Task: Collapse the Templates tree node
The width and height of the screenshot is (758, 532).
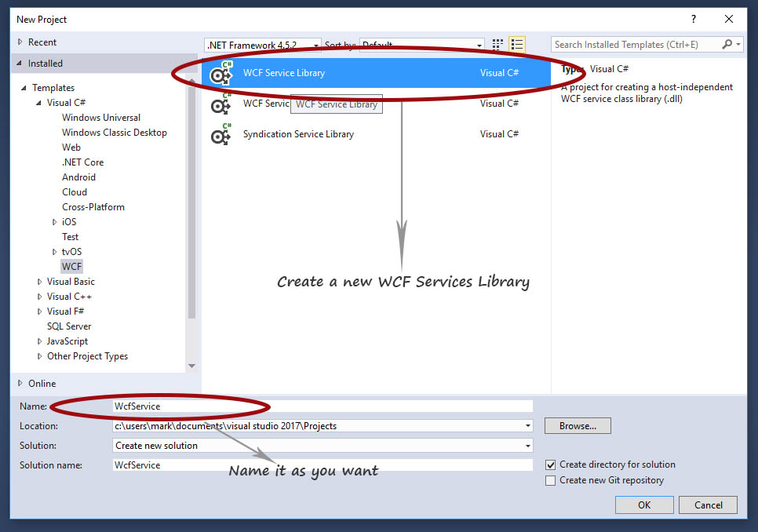Action: tap(24, 88)
